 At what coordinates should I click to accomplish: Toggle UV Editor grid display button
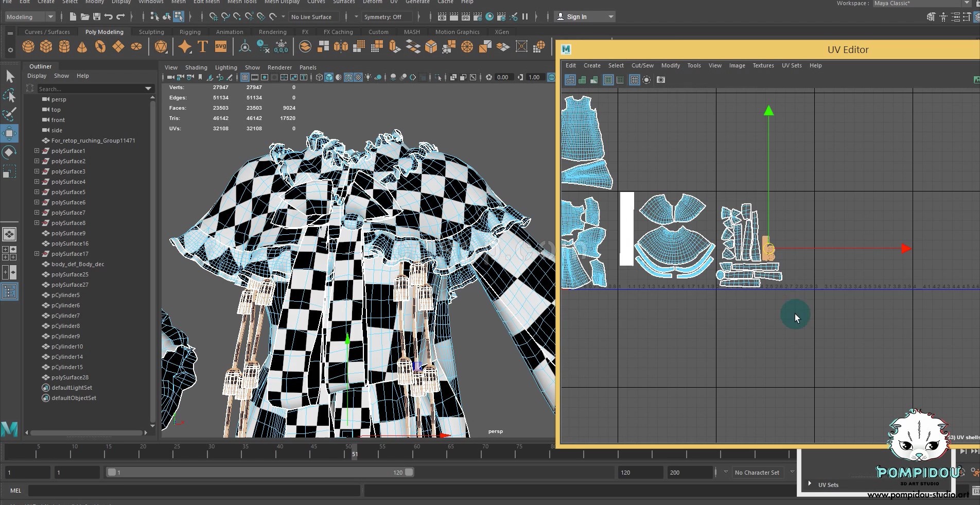(634, 80)
